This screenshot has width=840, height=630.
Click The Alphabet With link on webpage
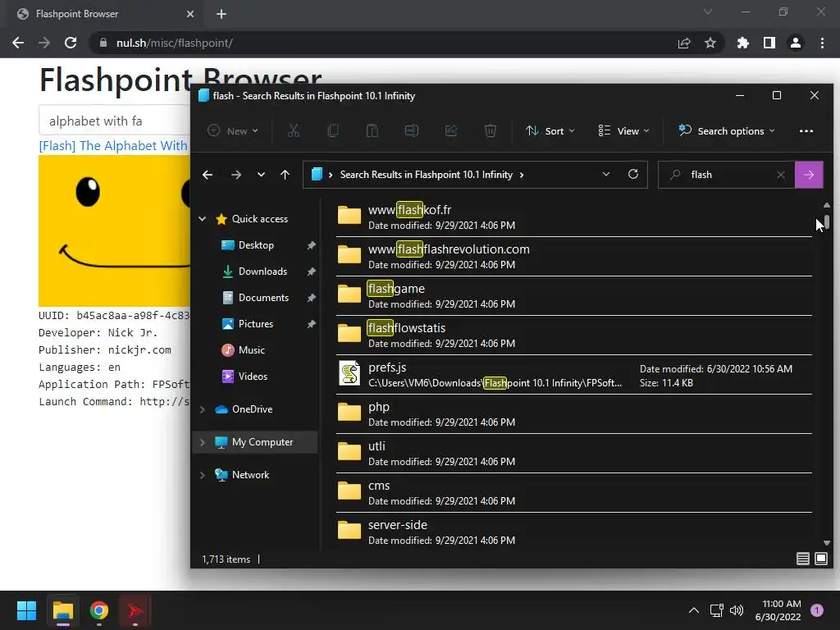tap(113, 146)
